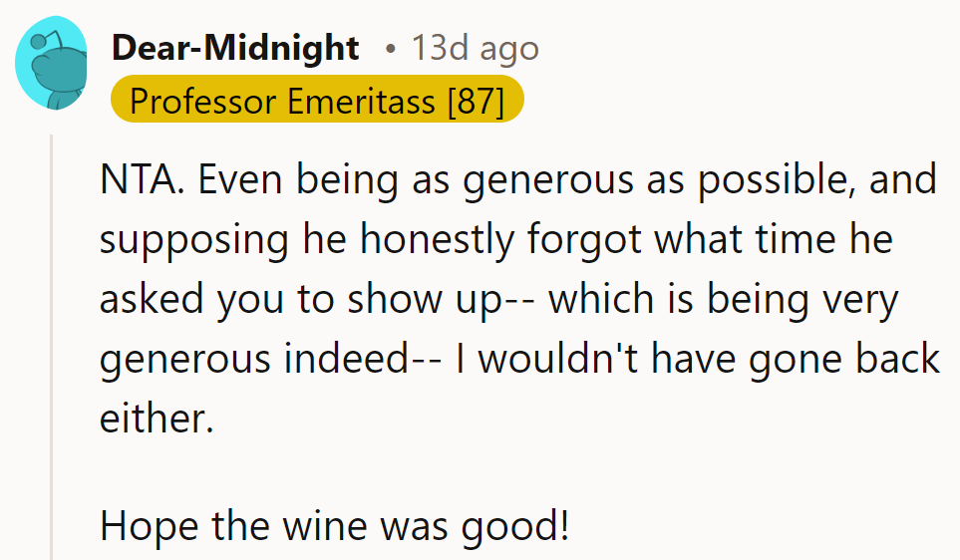Click the word "either." ending the first paragraph
This screenshot has width=960, height=560.
tap(157, 419)
